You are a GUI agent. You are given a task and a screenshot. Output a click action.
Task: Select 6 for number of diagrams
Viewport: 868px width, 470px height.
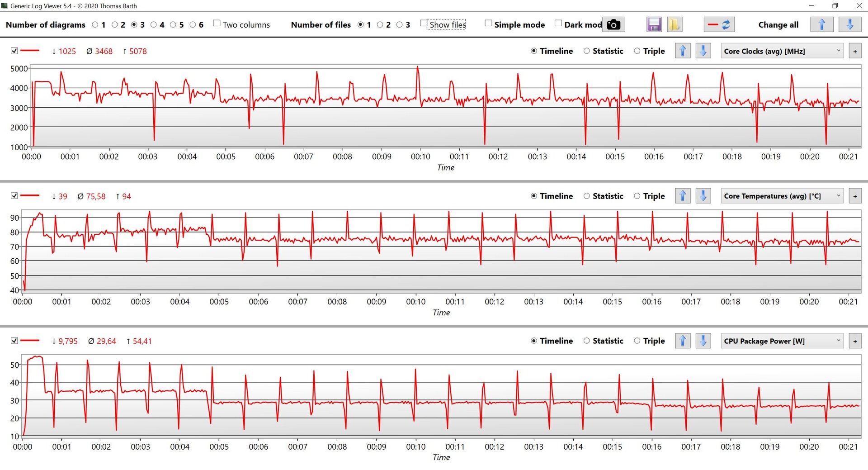tap(193, 25)
